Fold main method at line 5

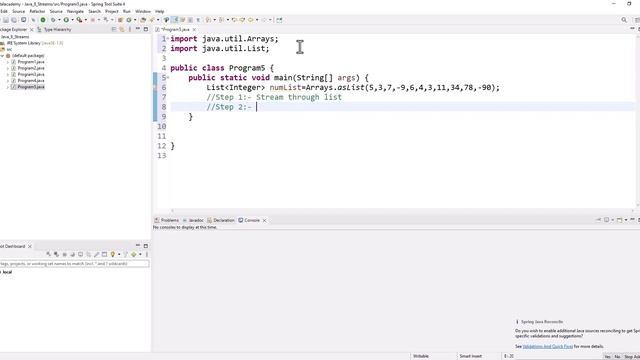(x=168, y=78)
